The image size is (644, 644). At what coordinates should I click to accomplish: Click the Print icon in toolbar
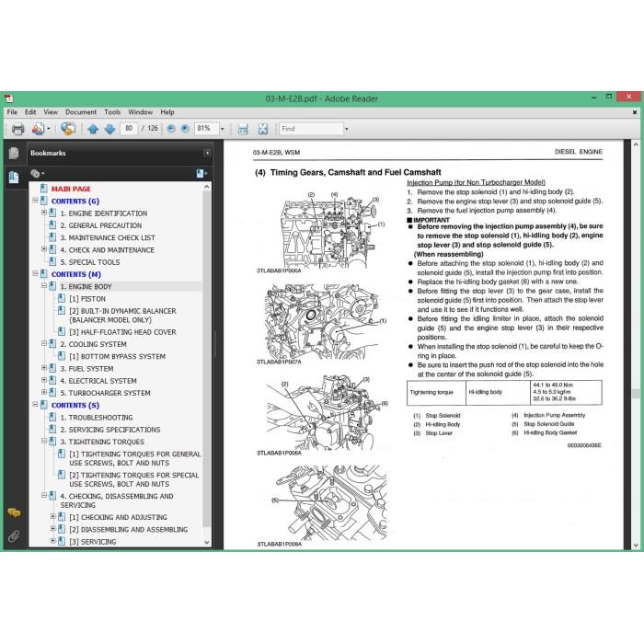(x=17, y=129)
